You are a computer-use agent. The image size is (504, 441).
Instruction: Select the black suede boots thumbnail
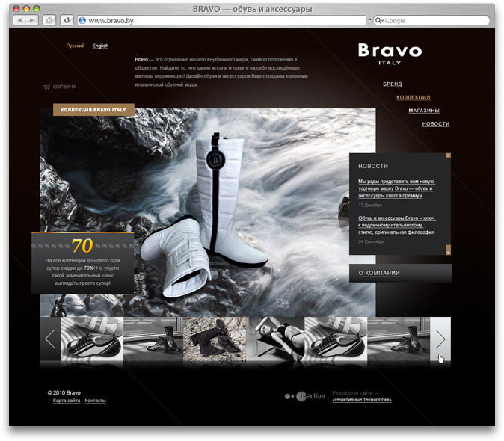214,339
